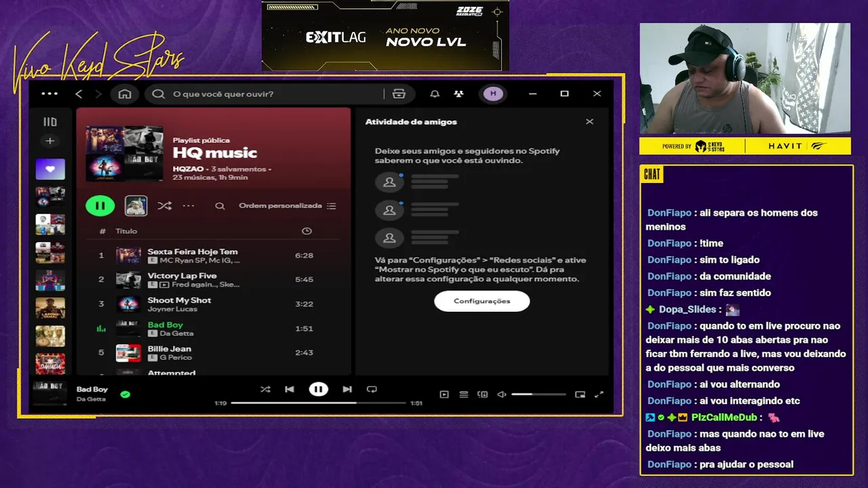Open the playback queue icon
The height and width of the screenshot is (488, 868).
[464, 394]
